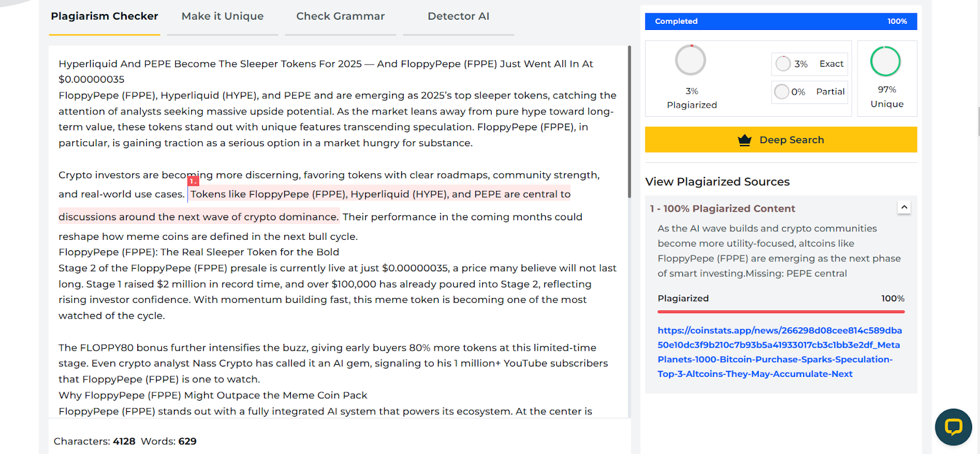Image resolution: width=980 pixels, height=454 pixels.
Task: Click the Completed 100% progress bar
Action: (x=781, y=21)
